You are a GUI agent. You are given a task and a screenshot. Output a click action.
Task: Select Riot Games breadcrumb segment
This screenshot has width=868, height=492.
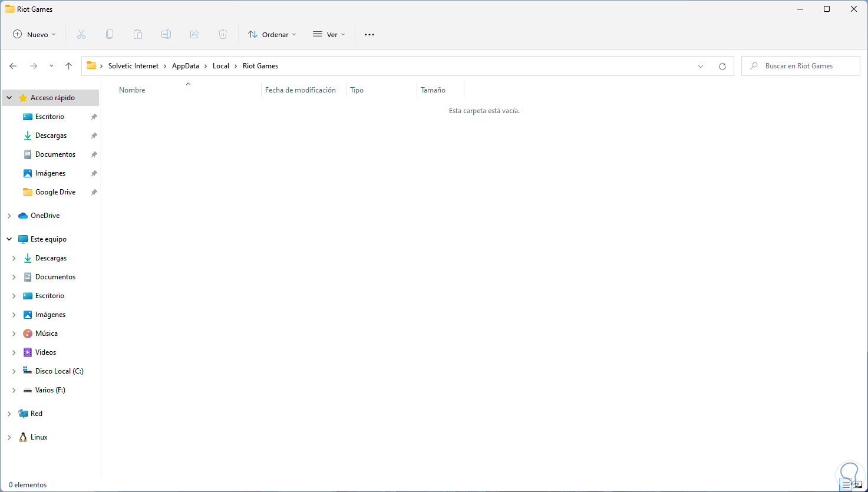pos(260,66)
